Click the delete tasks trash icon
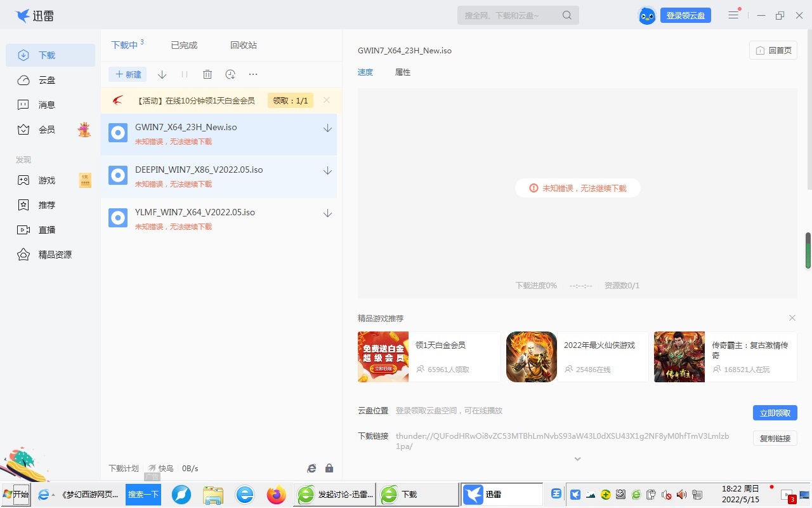This screenshot has height=508, width=812. (207, 74)
